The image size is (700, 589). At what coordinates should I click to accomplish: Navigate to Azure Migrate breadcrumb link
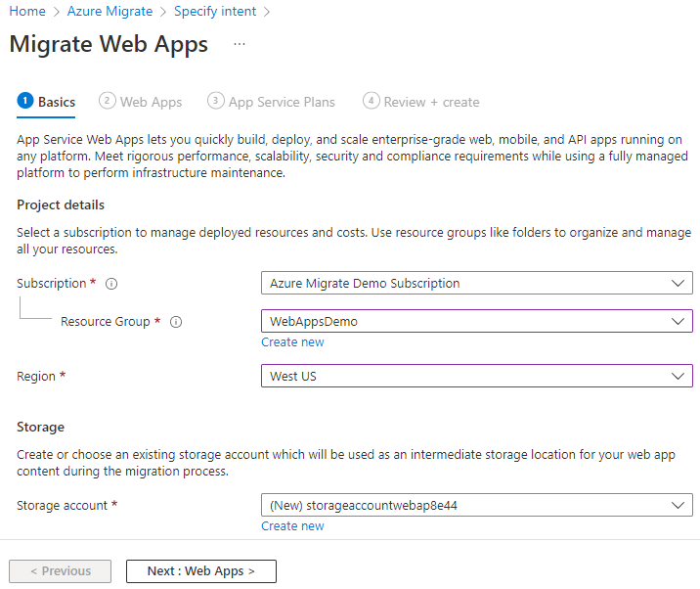(109, 12)
